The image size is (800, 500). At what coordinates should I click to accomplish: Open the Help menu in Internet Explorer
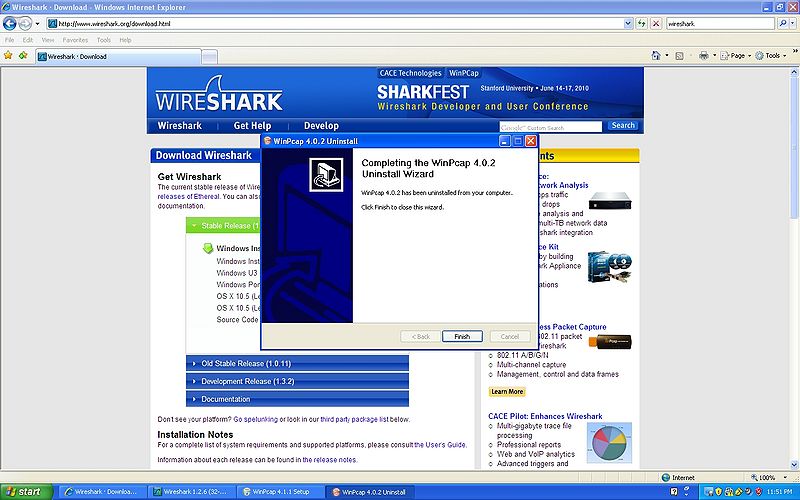pos(125,40)
